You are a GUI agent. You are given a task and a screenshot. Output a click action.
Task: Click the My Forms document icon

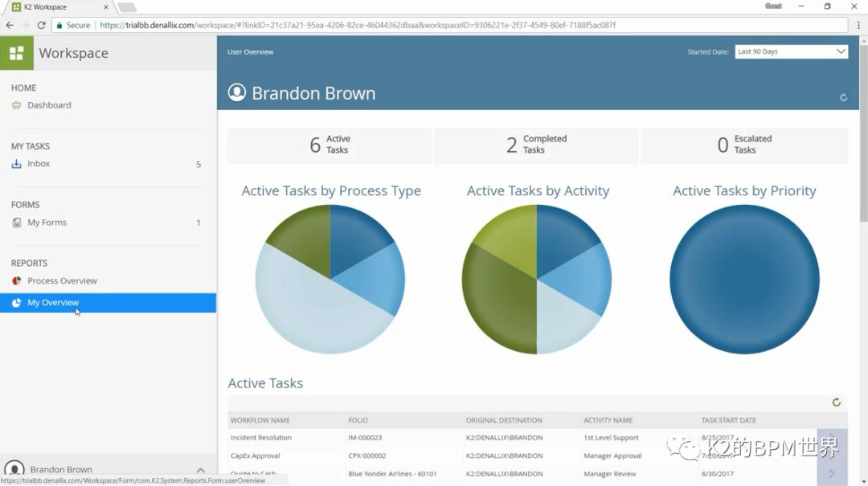coord(17,223)
